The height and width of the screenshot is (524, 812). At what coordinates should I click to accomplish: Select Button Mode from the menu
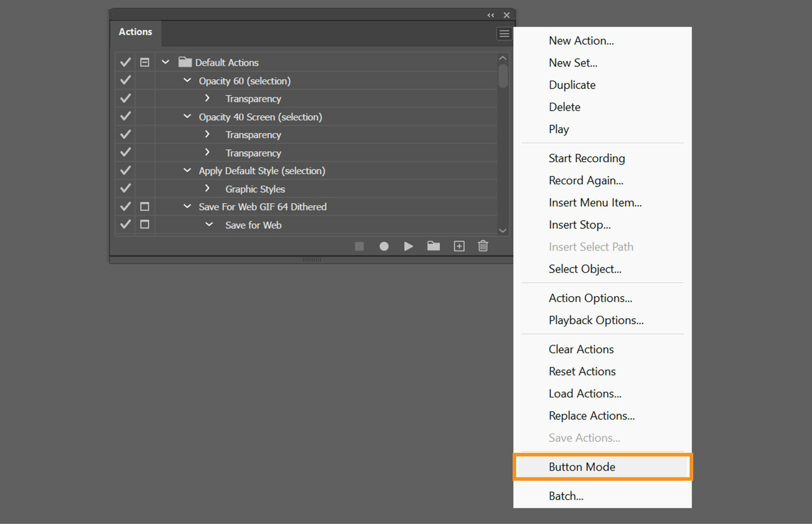[x=582, y=467]
